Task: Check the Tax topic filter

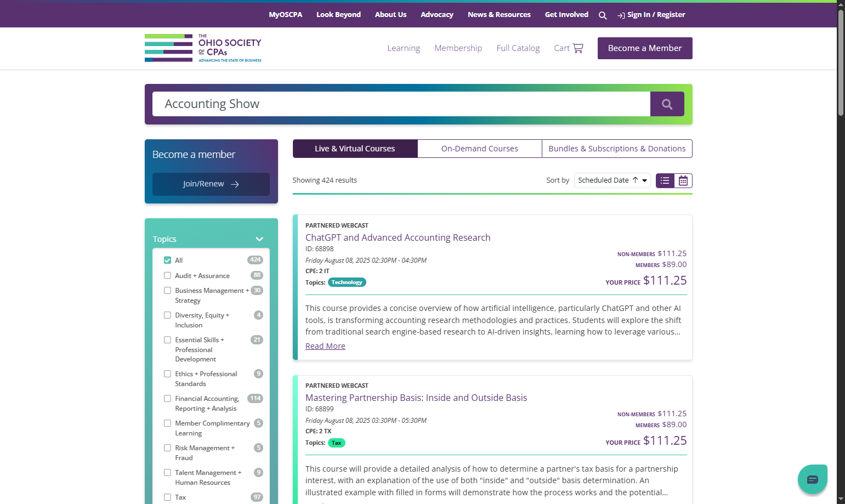Action: pyautogui.click(x=167, y=497)
